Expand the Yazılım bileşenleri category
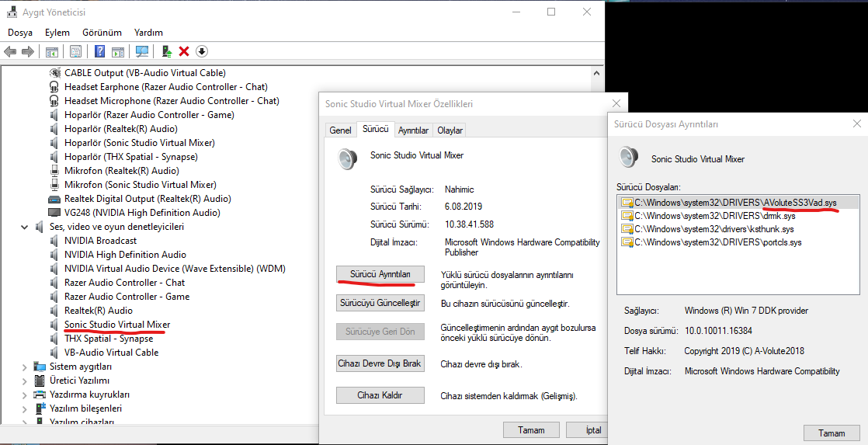Viewport: 868px width, 445px height. pyautogui.click(x=24, y=408)
